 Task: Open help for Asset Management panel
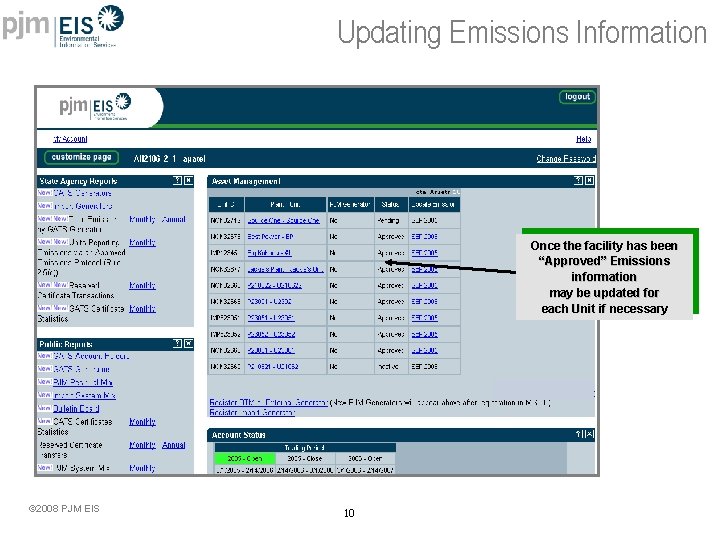(579, 180)
